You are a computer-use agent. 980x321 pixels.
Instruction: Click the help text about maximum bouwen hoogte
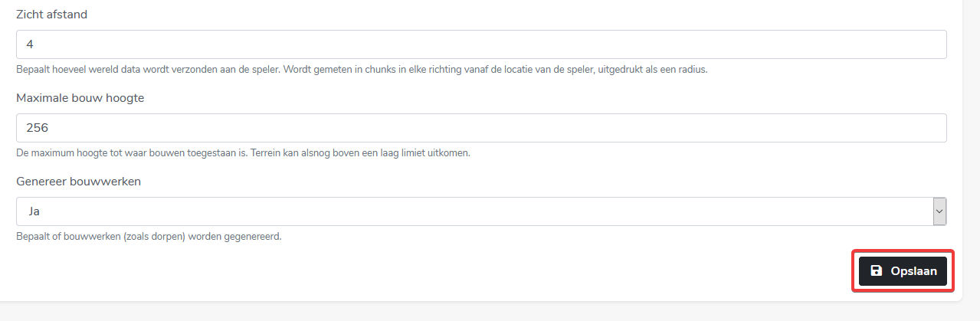pos(243,152)
